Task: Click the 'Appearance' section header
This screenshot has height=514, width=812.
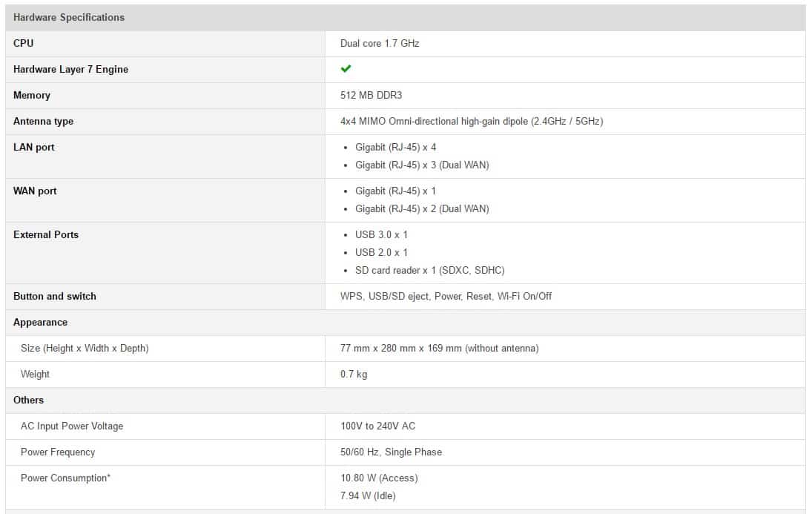Action: point(40,323)
